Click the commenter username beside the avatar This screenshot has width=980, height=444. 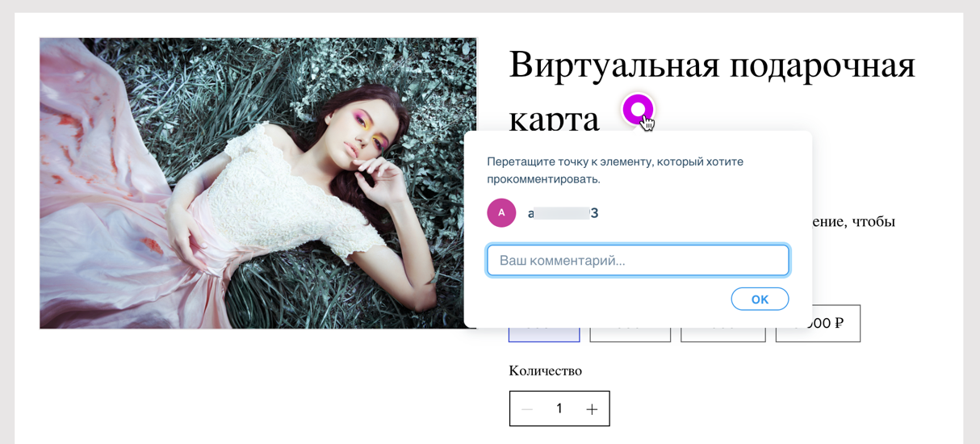(563, 213)
